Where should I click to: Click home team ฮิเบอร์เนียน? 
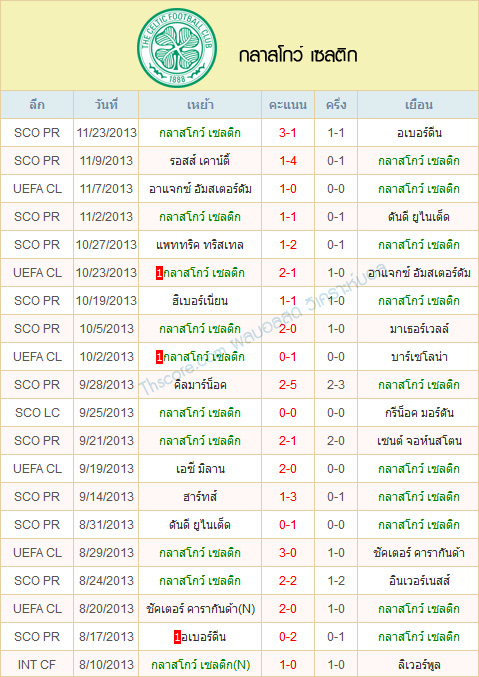coord(200,301)
